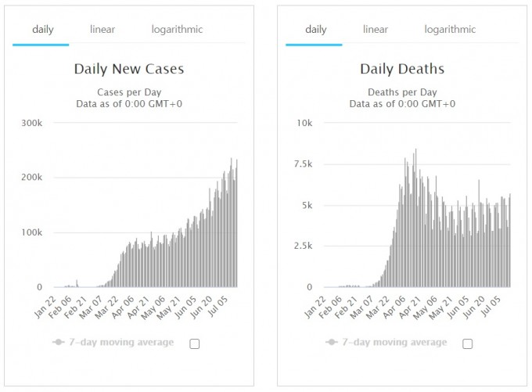The height and width of the screenshot is (392, 532).
Task: Toggle 7-day moving average legend for deaths
Action: tap(386, 343)
